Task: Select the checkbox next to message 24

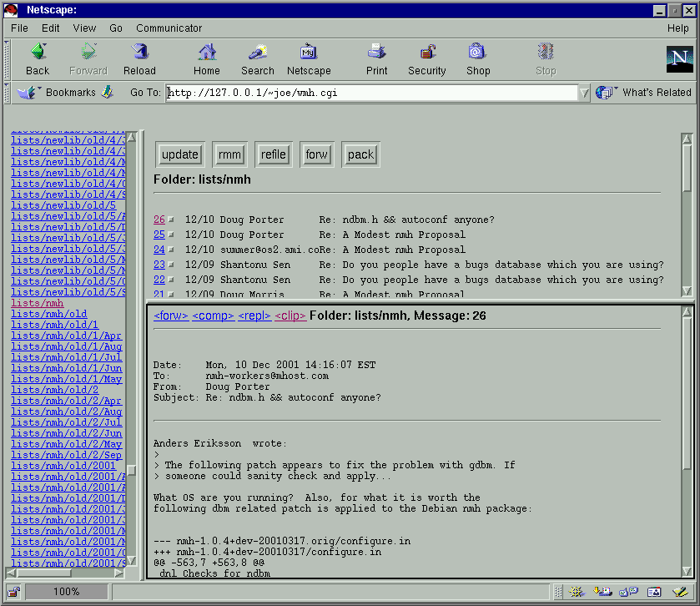Action: (171, 250)
